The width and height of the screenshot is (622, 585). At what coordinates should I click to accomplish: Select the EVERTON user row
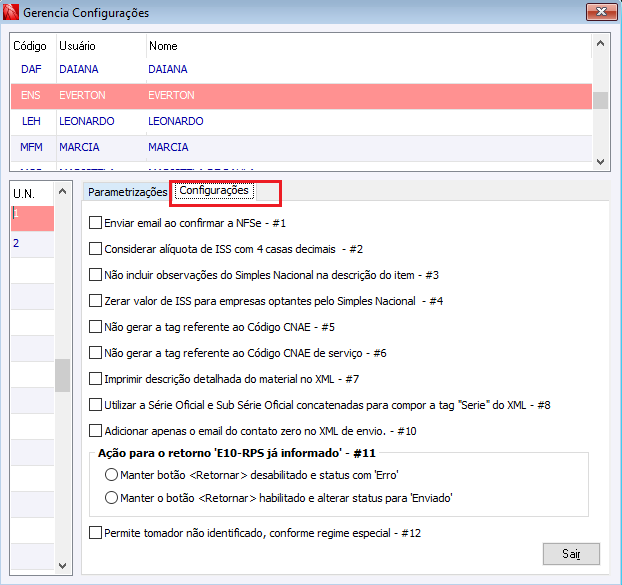coord(301,96)
